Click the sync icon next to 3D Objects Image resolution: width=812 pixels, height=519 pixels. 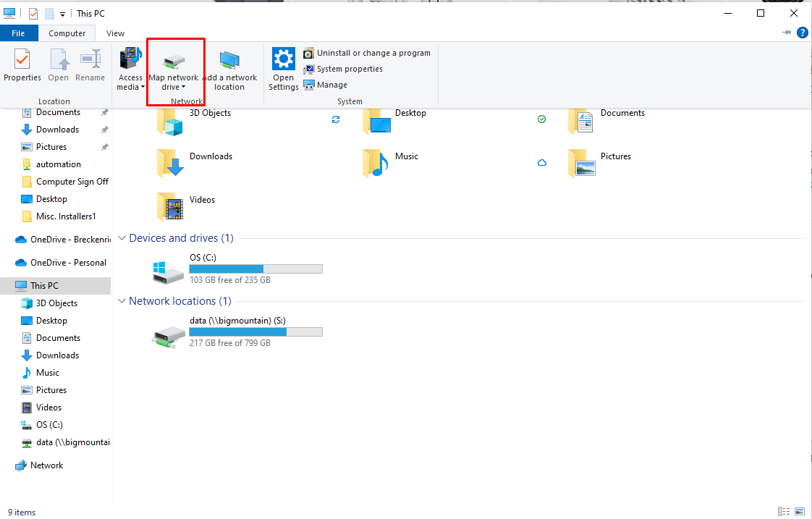click(x=335, y=119)
